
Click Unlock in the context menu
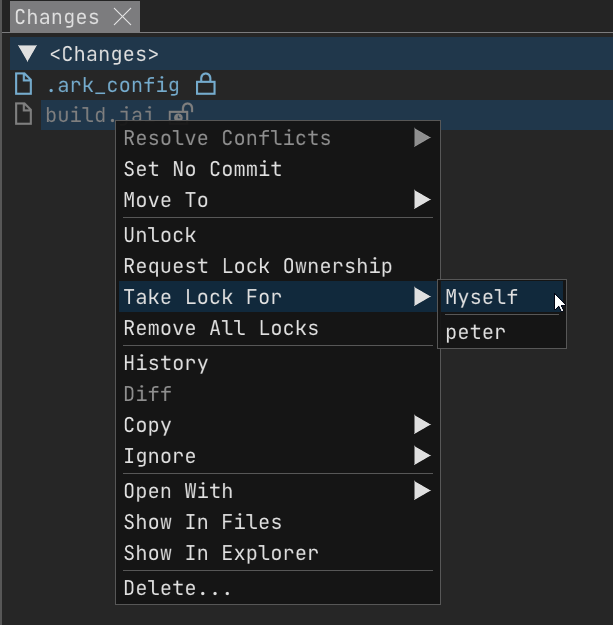pos(160,235)
